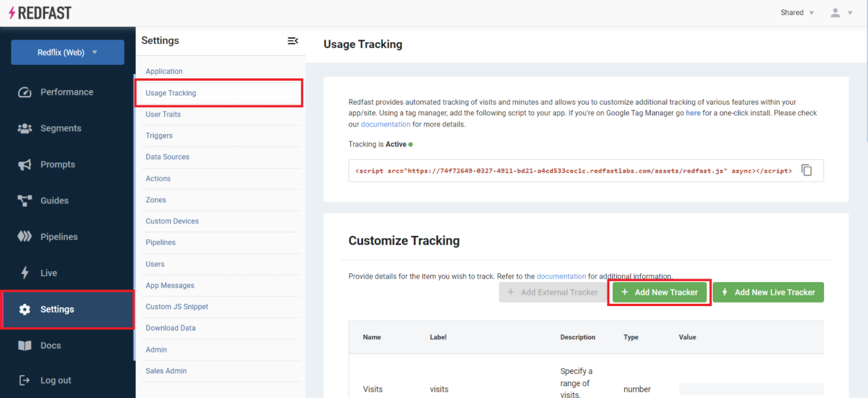Expand the Redflix (Web) app selector
This screenshot has width=868, height=398.
67,52
